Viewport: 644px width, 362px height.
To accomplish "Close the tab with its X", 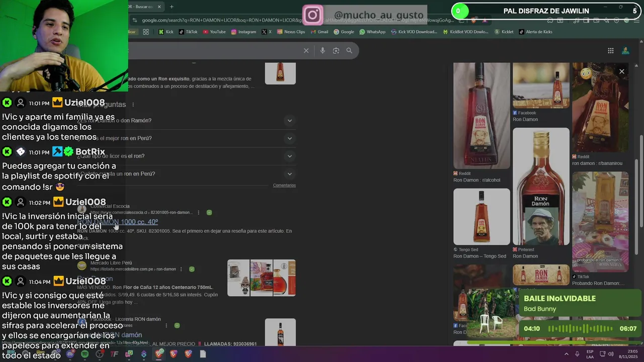I will (x=159, y=7).
